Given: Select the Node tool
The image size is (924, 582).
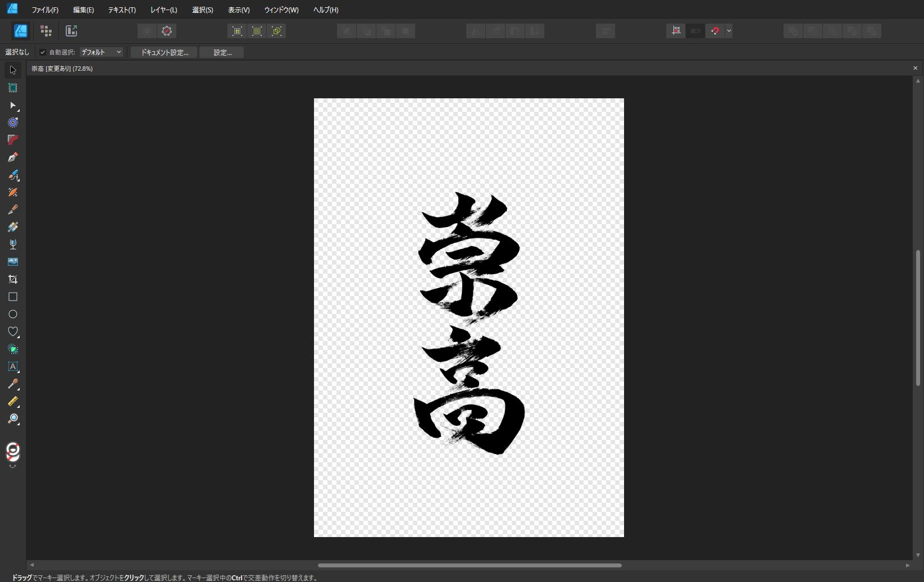Looking at the screenshot, I should click(13, 105).
